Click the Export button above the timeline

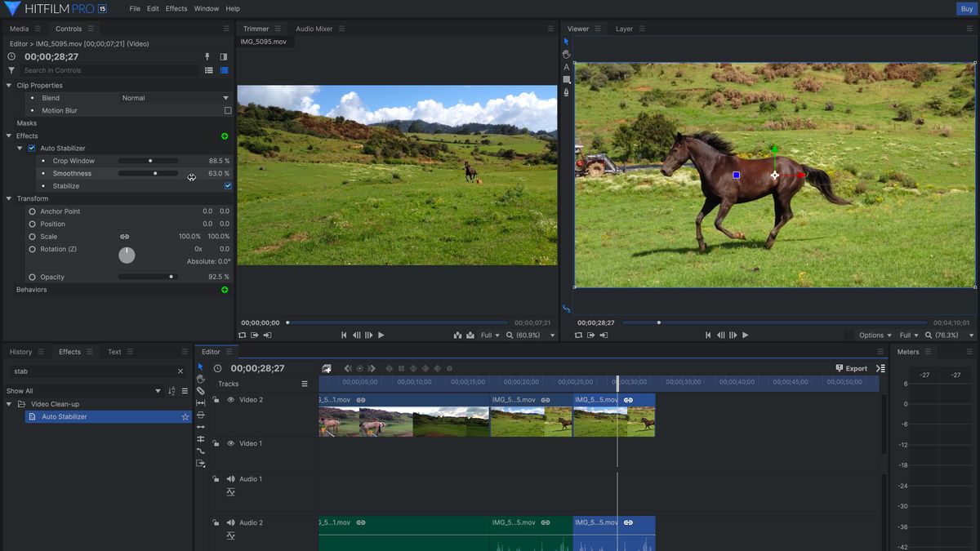[x=852, y=367]
